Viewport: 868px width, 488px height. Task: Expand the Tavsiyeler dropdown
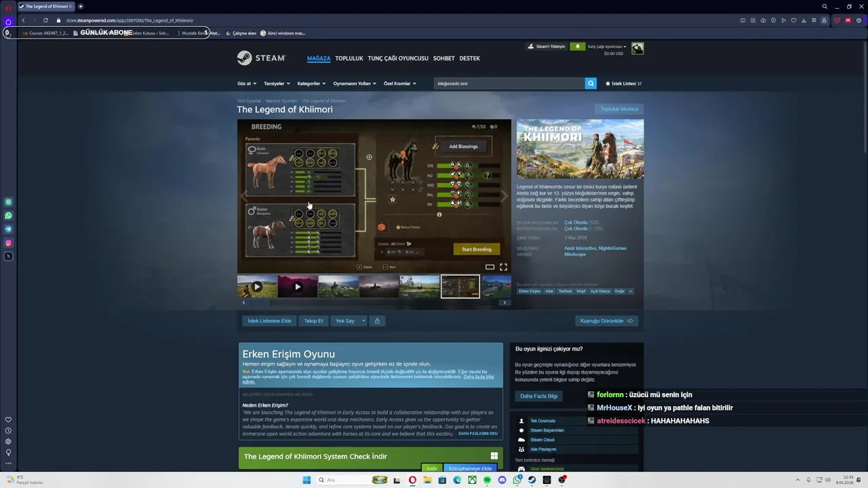coord(277,83)
